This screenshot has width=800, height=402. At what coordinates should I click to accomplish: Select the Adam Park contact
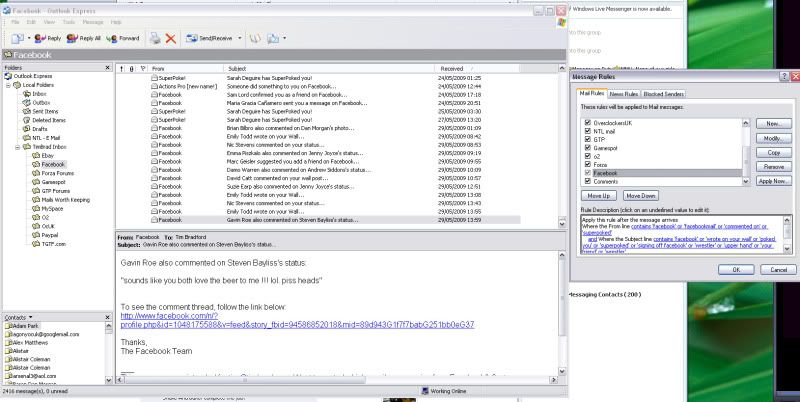pos(22,326)
